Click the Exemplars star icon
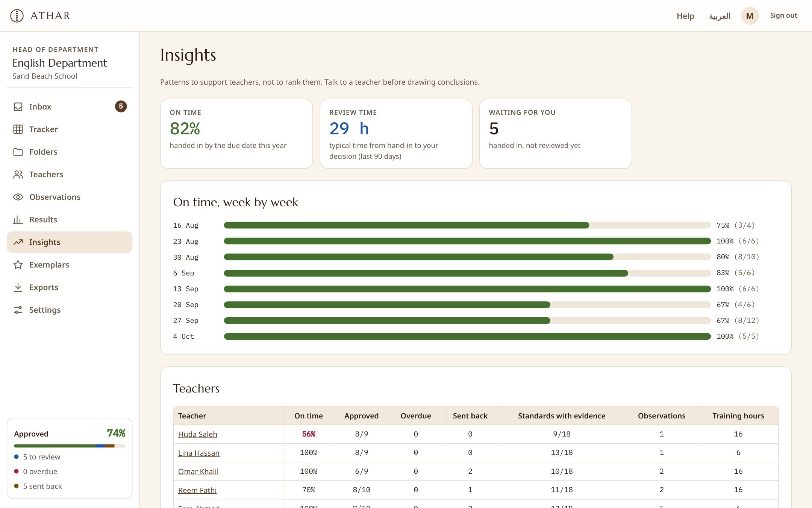The width and height of the screenshot is (812, 508). tap(18, 265)
